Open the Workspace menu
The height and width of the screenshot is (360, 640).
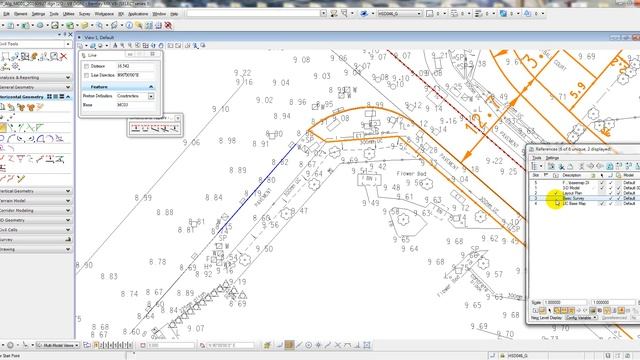point(104,14)
